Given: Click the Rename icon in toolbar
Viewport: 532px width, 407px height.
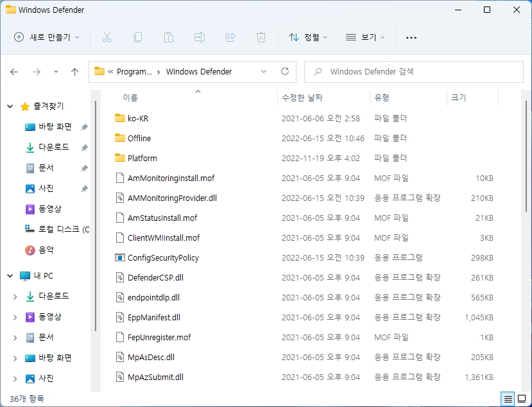Looking at the screenshot, I should [x=199, y=37].
